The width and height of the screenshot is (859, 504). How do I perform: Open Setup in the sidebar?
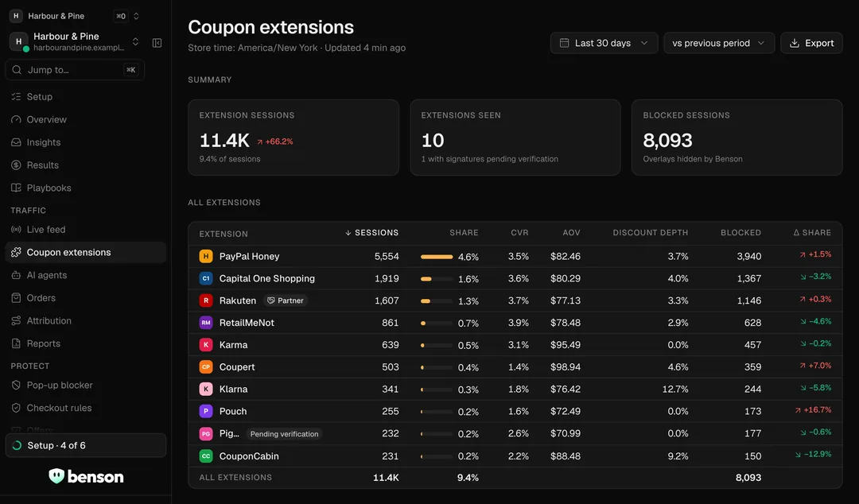85,96
